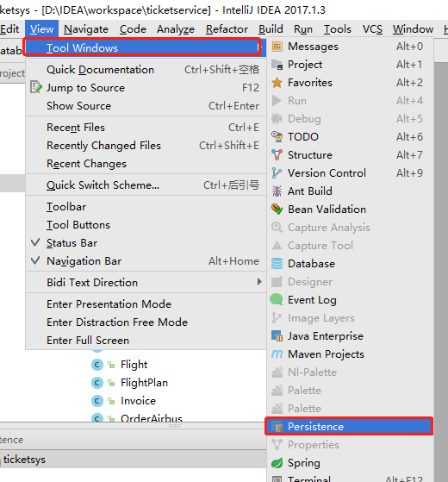Select Quick Documentation
The height and width of the screenshot is (482, 448).
pos(146,70)
